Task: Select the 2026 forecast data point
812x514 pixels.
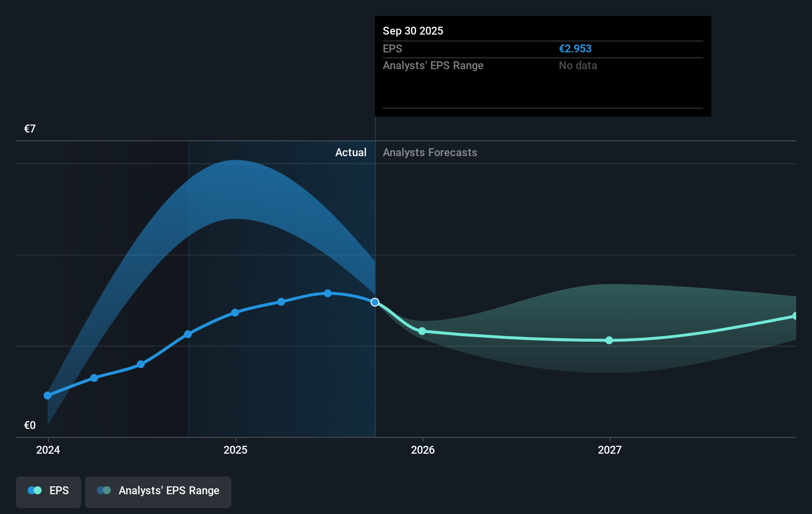Action: coord(422,332)
